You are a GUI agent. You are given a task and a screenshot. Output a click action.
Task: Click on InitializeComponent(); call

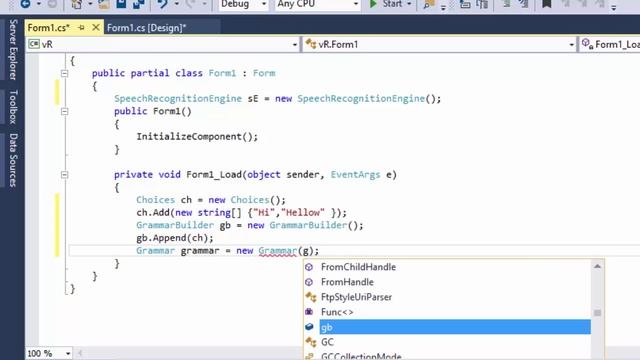coord(197,136)
